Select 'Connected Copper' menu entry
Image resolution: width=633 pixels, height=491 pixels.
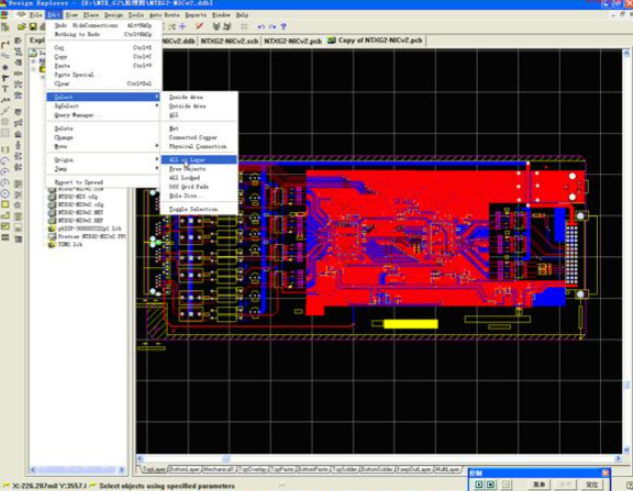(x=193, y=135)
